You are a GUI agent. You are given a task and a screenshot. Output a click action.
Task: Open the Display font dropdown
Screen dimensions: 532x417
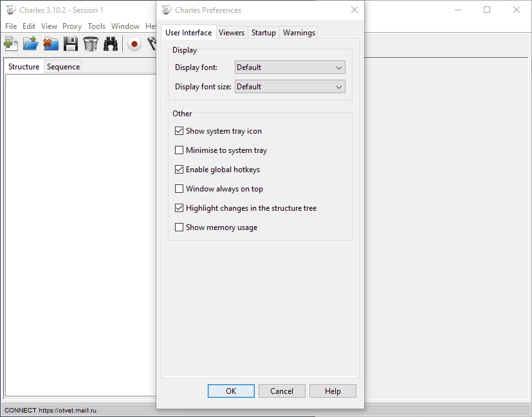(289, 67)
